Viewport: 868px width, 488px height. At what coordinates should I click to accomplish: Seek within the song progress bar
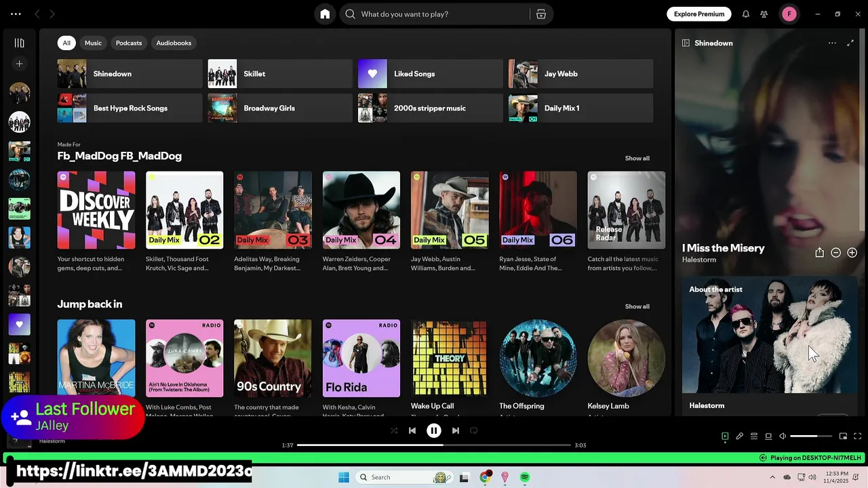tap(434, 445)
